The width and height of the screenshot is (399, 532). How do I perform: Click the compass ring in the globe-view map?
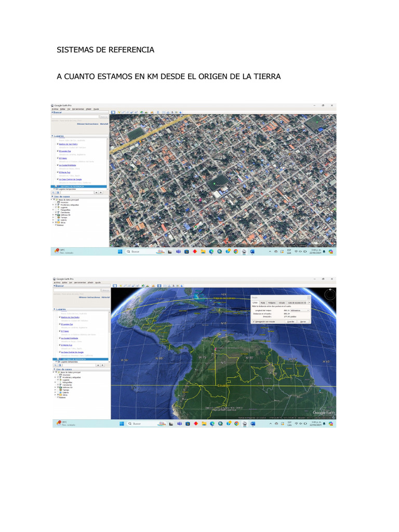(330, 294)
